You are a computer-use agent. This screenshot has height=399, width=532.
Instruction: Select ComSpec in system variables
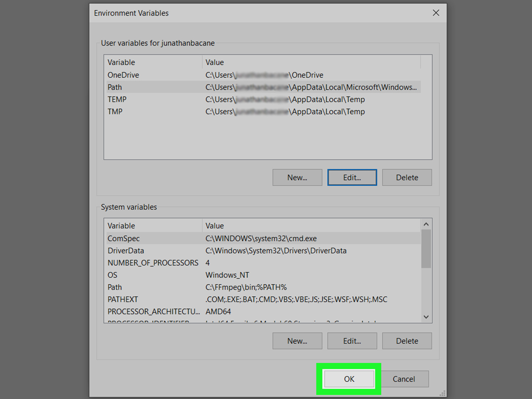click(x=123, y=238)
